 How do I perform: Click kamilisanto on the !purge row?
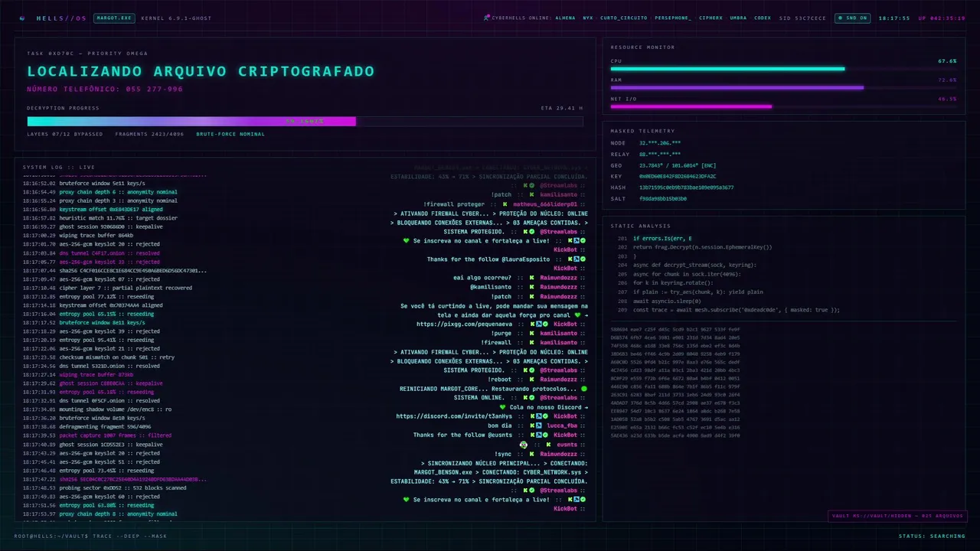point(558,334)
